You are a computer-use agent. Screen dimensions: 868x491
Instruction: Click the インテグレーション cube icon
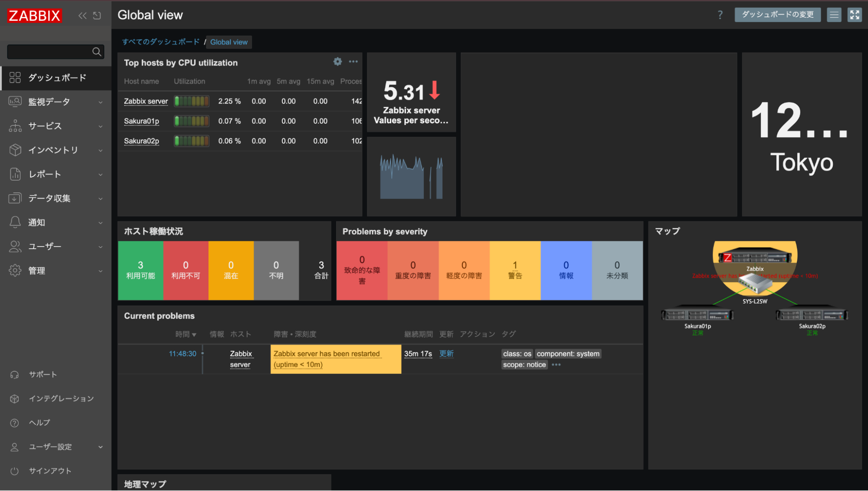coord(14,399)
